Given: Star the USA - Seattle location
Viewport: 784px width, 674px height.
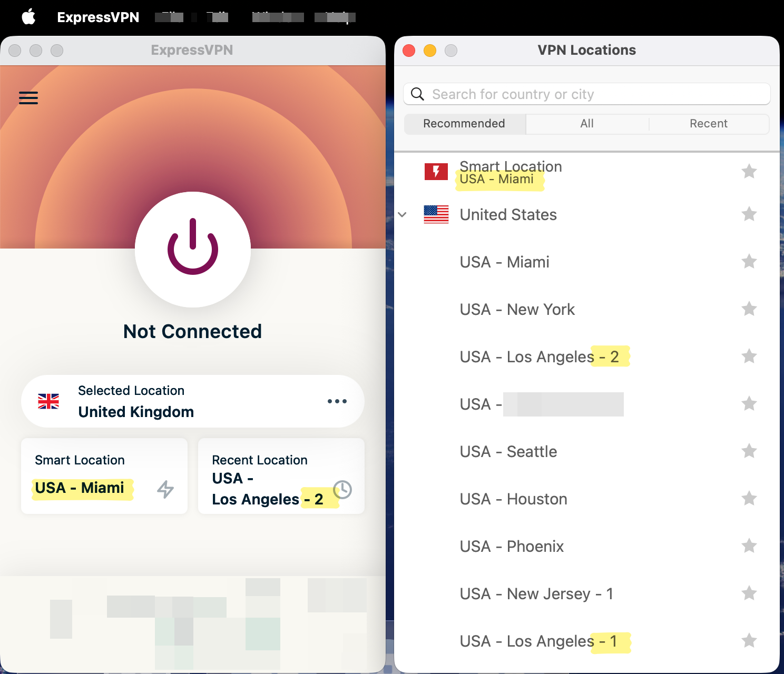Looking at the screenshot, I should pos(749,451).
